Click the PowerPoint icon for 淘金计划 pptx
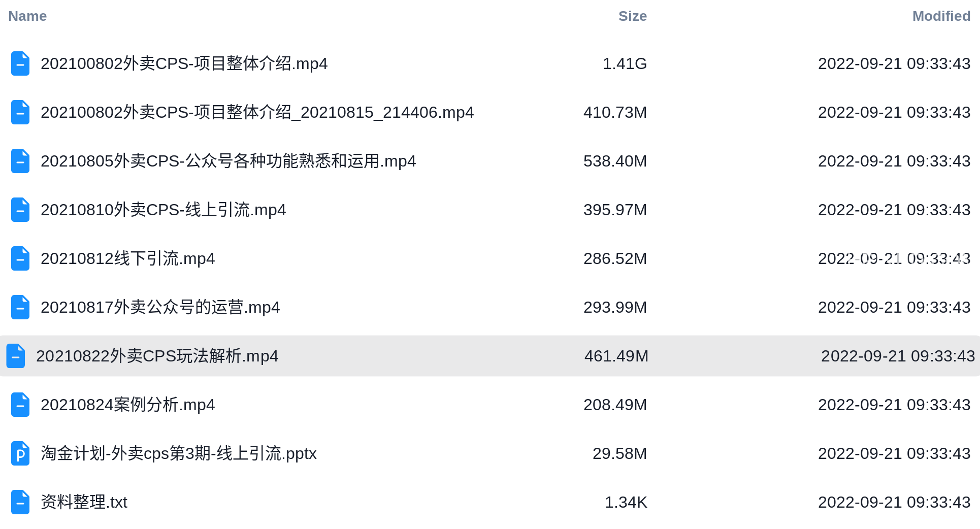This screenshot has width=980, height=529. point(20,453)
